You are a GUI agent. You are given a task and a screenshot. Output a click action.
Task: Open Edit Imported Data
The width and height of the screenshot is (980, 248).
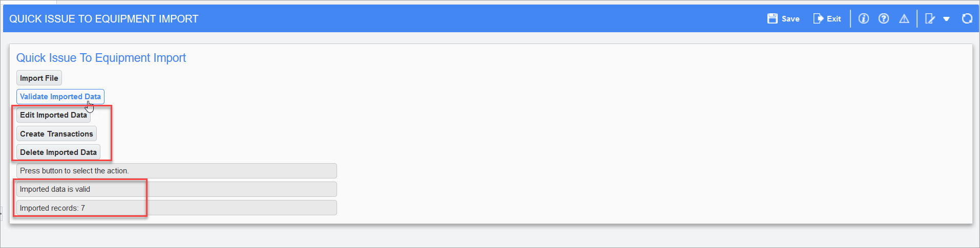[x=53, y=115]
